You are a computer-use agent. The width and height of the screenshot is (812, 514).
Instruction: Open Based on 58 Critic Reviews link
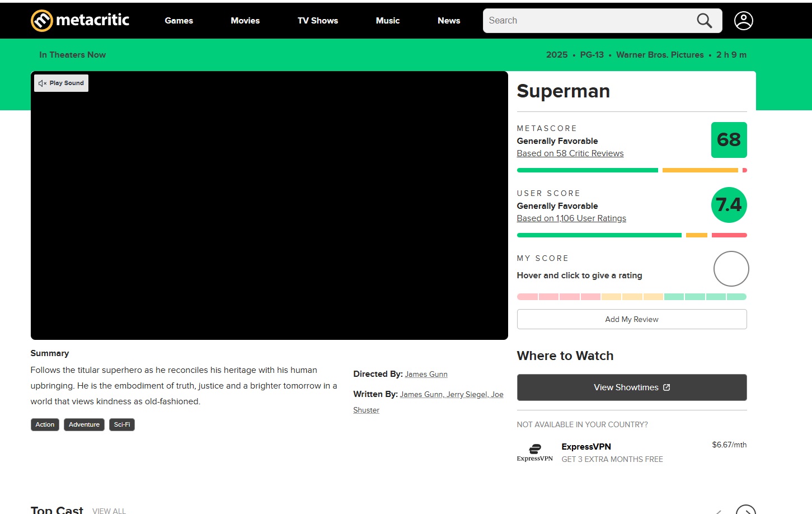(570, 153)
